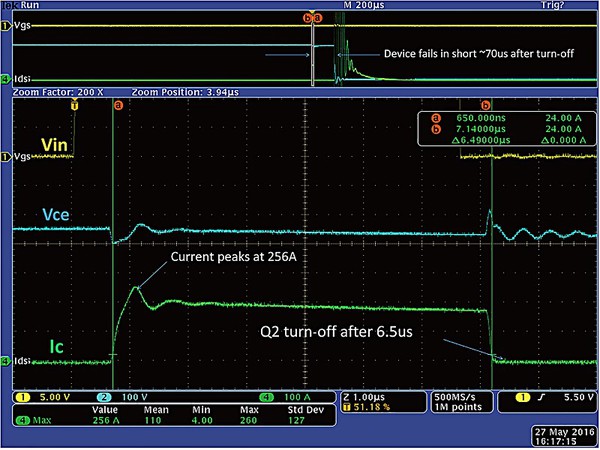Image resolution: width=600 pixels, height=450 pixels.
Task: Click the orange trigger position 'T' marker
Action: 73,104
